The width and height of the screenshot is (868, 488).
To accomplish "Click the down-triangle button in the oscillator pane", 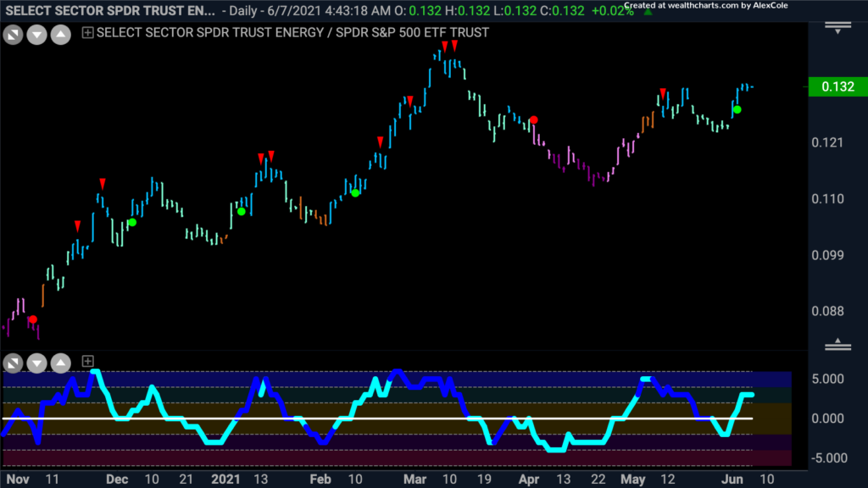I will 37,363.
